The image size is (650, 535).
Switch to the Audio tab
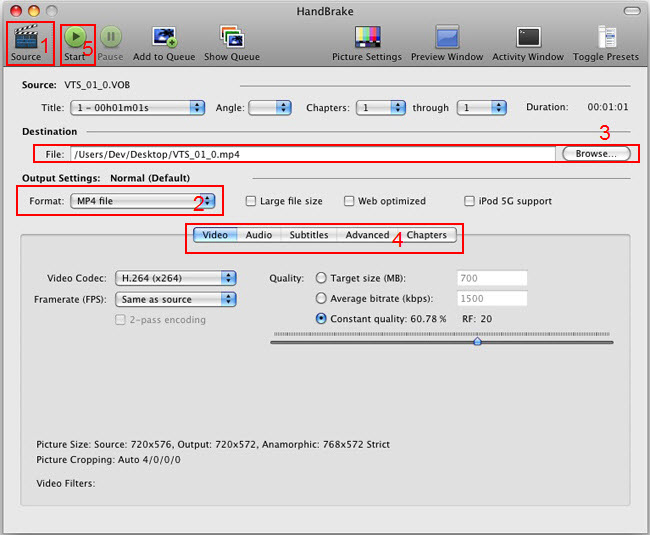point(259,235)
